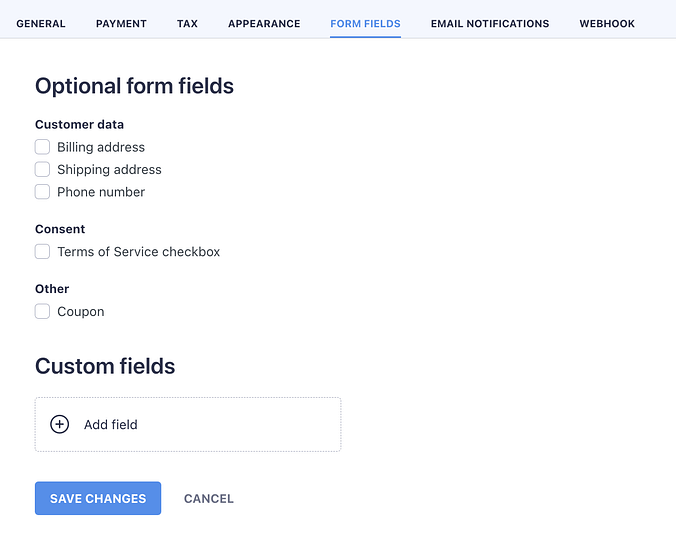Toggle the Terms of Service checkbox square
This screenshot has width=676, height=537.
click(x=42, y=252)
